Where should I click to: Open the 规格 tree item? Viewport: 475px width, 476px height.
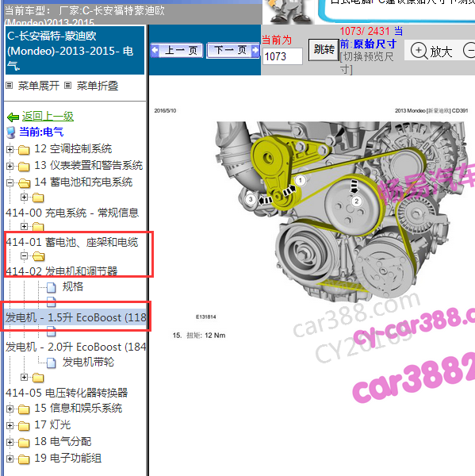[72, 287]
